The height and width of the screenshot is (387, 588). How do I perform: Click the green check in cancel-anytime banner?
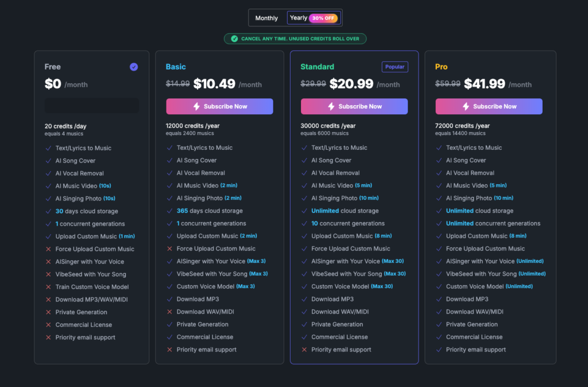point(234,38)
